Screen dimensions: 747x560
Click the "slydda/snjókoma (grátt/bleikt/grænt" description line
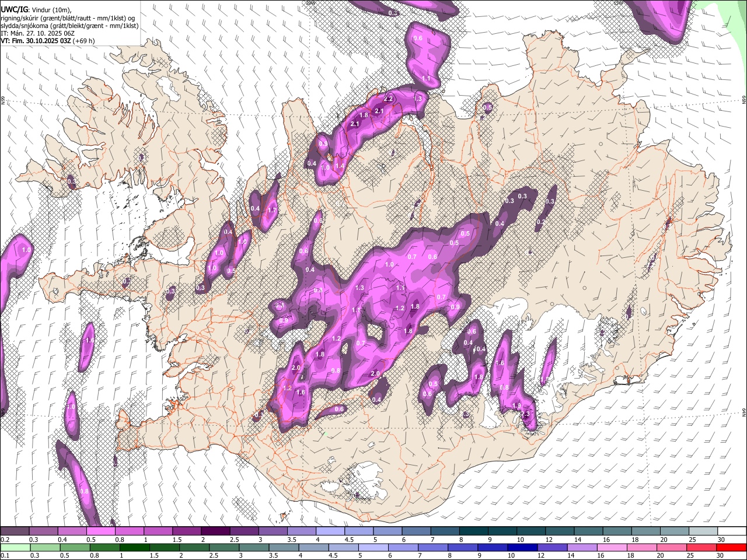(x=69, y=26)
